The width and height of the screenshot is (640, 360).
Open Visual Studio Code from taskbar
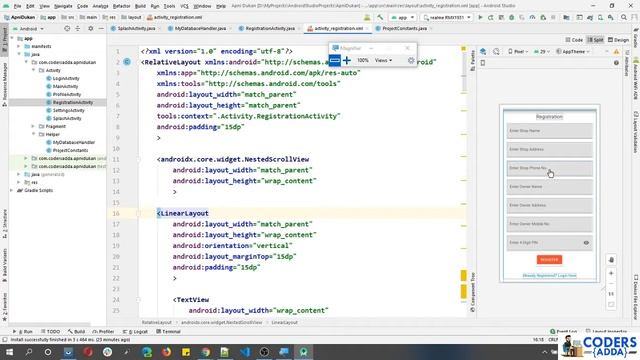tap(245, 352)
